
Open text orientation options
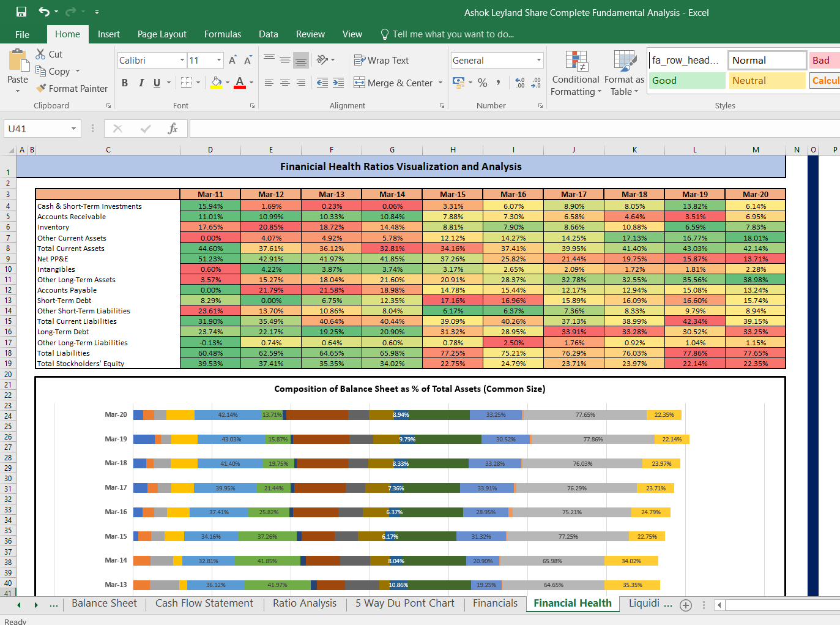point(325,60)
